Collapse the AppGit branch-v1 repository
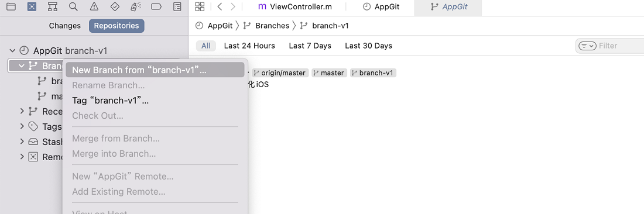 click(12, 50)
